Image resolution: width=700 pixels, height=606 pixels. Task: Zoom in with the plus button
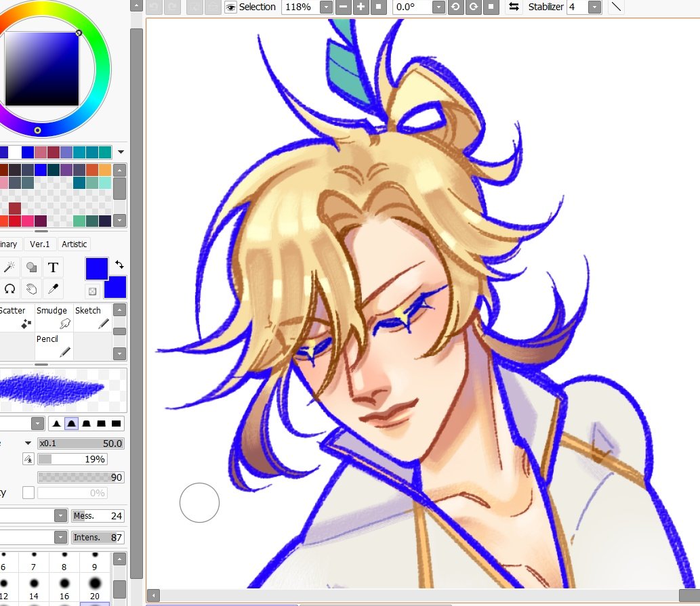361,7
